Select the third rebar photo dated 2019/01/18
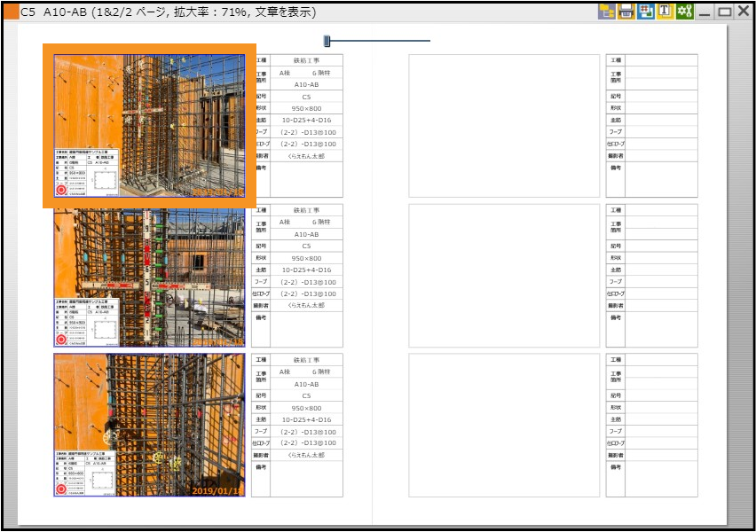This screenshot has width=756, height=532. 149,425
